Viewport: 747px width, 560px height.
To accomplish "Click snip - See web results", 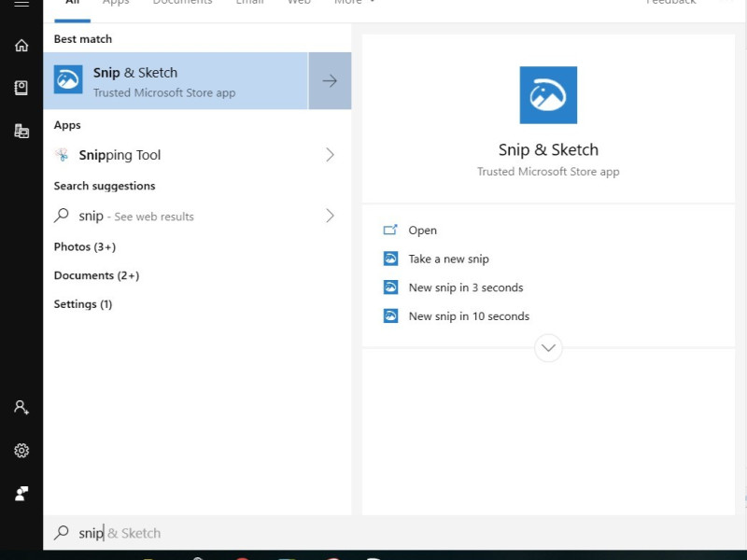I will click(197, 216).
